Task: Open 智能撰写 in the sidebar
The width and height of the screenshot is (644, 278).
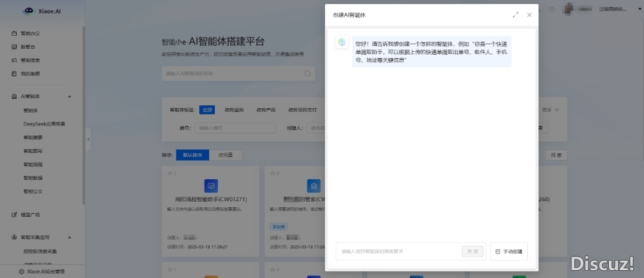Action: pos(33,151)
